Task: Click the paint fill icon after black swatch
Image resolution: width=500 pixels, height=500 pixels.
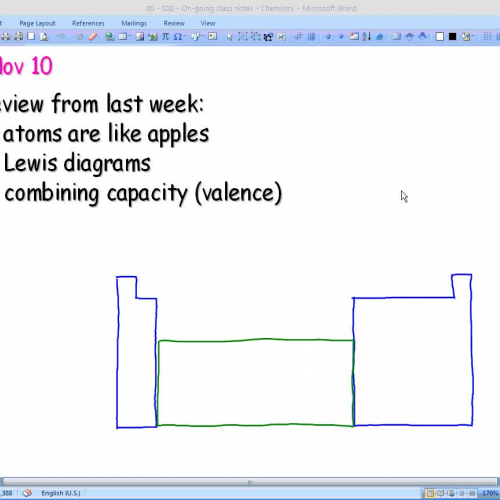Action: pyautogui.click(x=465, y=36)
